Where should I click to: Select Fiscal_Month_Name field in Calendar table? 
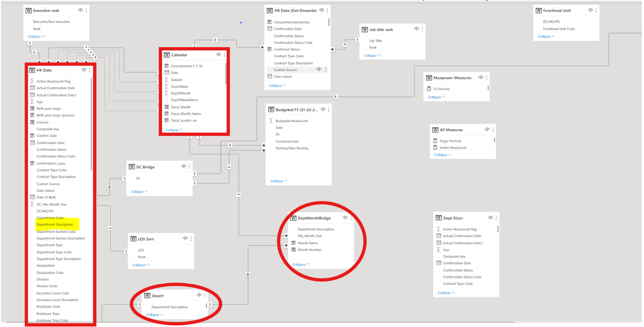click(x=185, y=113)
